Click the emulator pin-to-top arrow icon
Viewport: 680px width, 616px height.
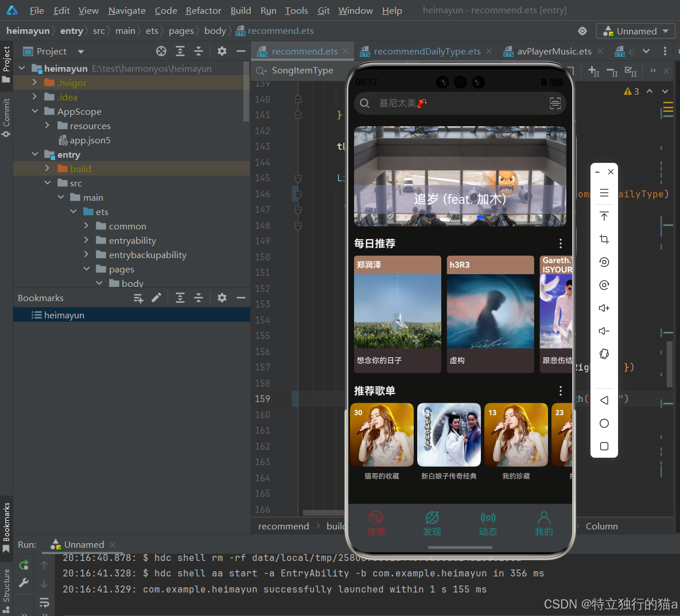tap(604, 216)
